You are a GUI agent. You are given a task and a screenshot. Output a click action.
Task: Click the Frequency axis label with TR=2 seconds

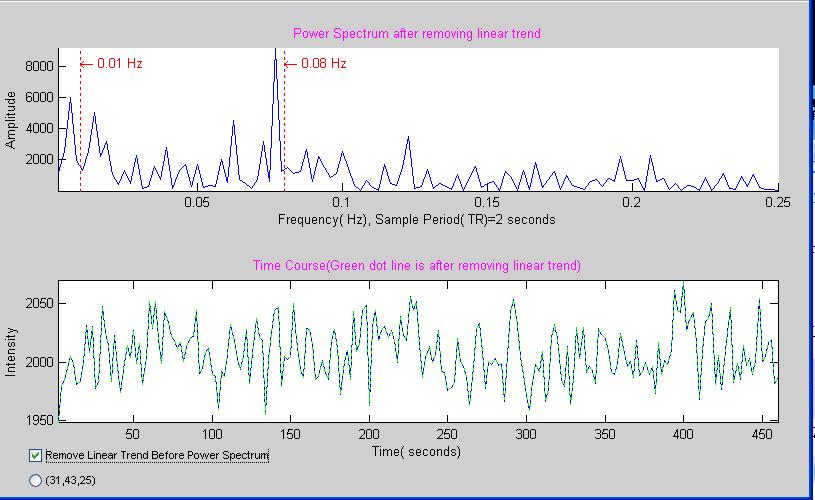pyautogui.click(x=417, y=219)
